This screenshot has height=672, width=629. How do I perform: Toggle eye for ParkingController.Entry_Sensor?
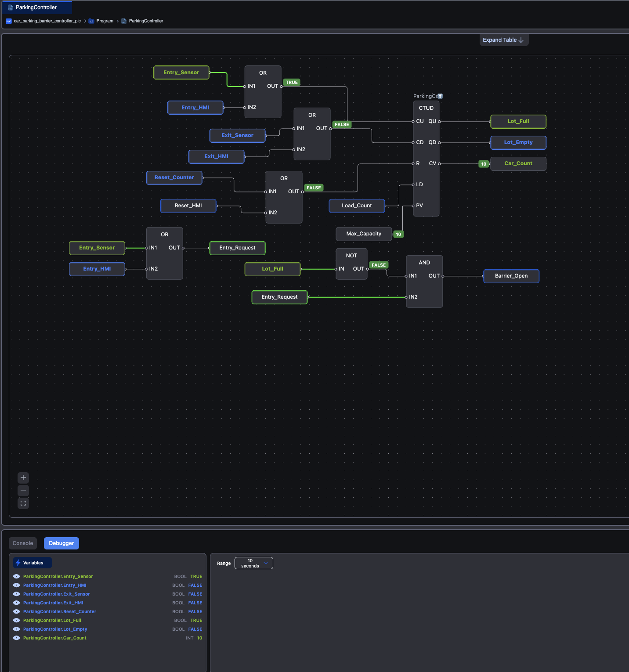pyautogui.click(x=16, y=576)
